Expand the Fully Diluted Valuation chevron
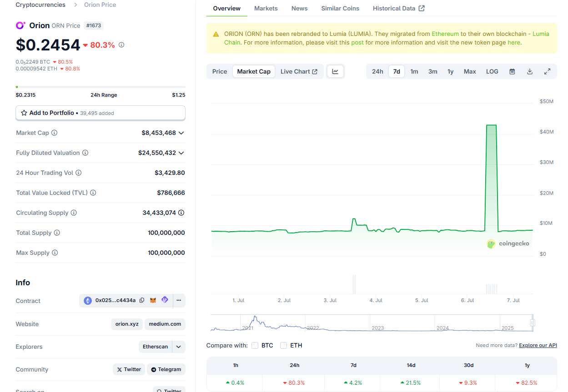Screen dimensions: 568x392 tap(181, 153)
